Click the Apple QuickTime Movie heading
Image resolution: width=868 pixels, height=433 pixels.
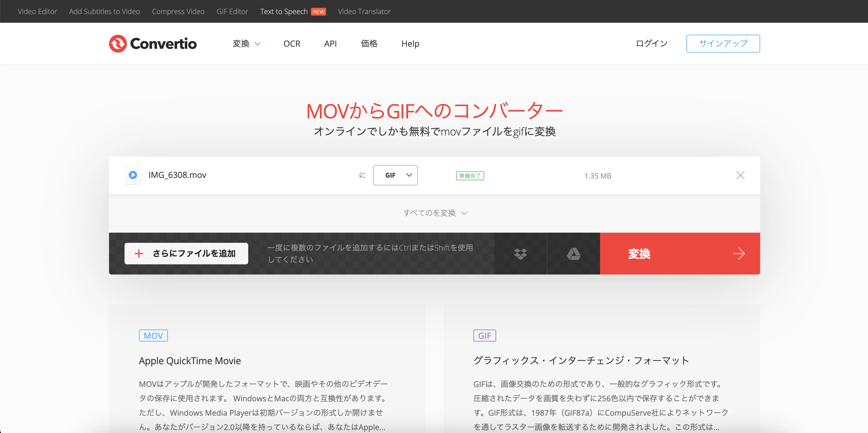coord(190,361)
